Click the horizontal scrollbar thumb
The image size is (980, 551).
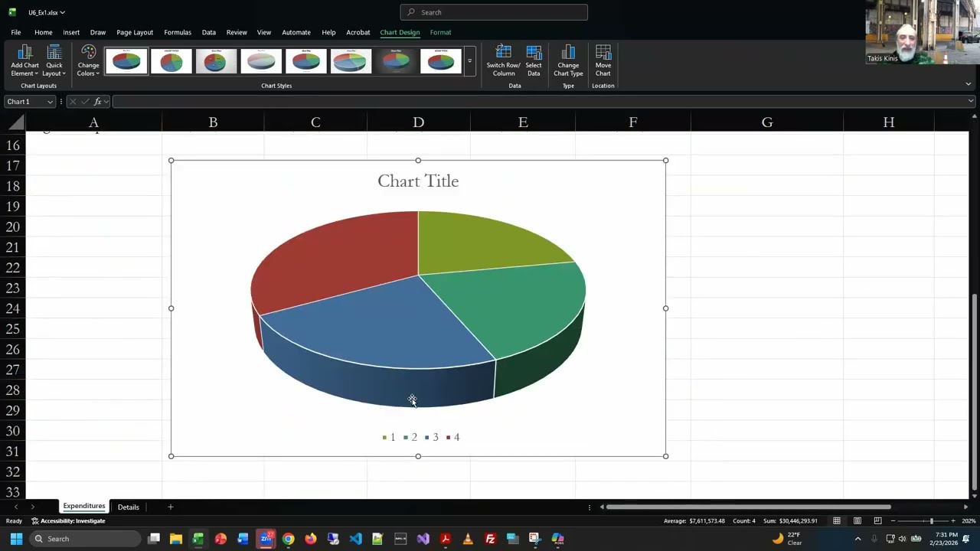point(749,507)
